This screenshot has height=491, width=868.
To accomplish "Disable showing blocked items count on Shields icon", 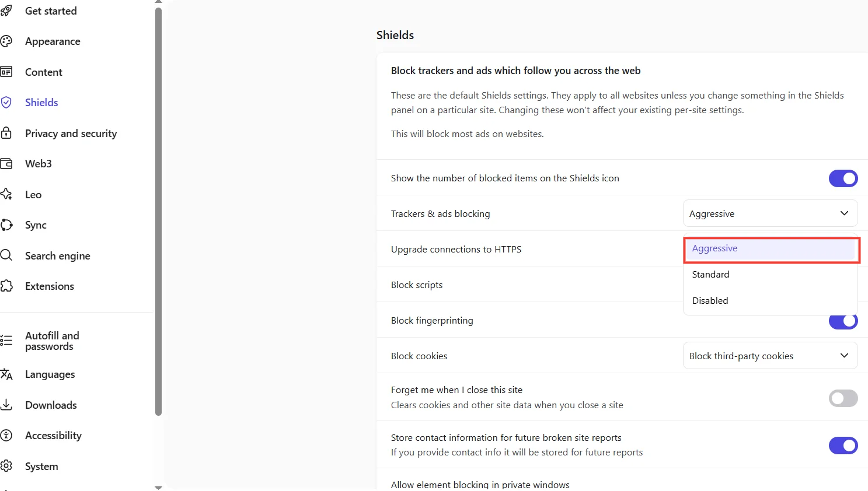I will 843,178.
